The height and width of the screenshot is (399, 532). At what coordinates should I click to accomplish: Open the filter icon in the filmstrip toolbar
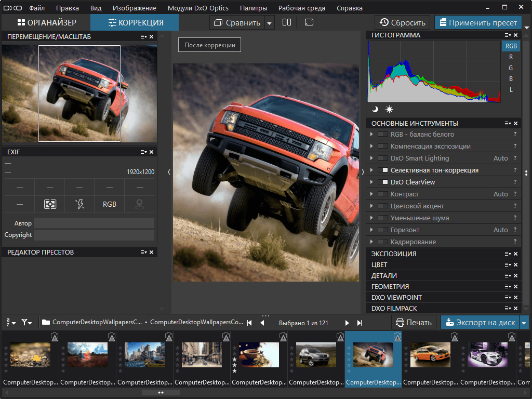[x=25, y=322]
